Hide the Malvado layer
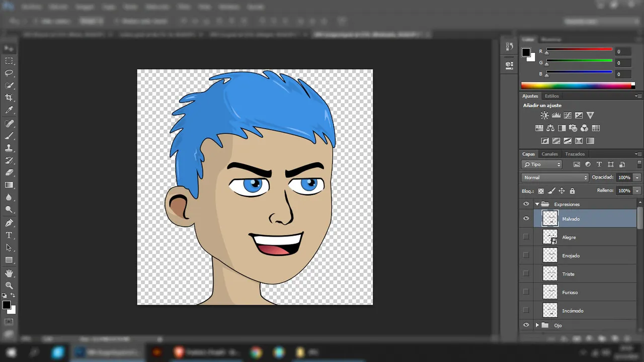The width and height of the screenshot is (644, 362). pyautogui.click(x=526, y=219)
